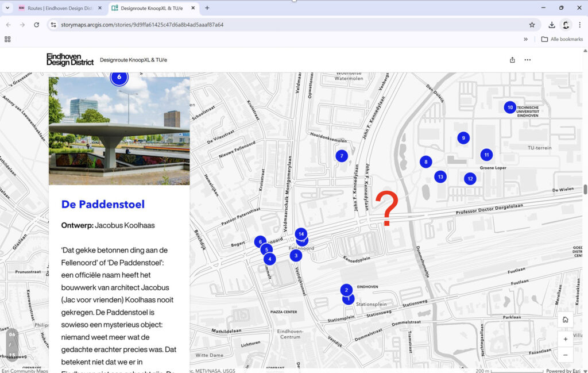Click the page vertical scrollbar thumb

coord(585,190)
